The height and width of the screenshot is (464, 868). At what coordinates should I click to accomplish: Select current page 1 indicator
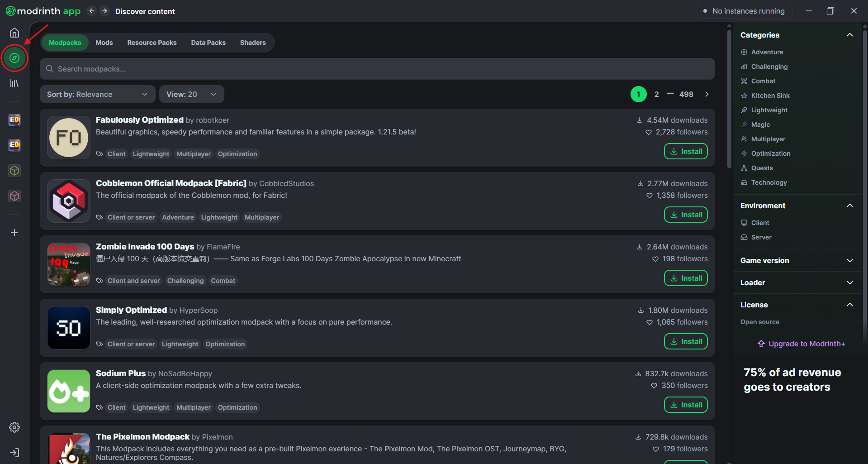(638, 94)
